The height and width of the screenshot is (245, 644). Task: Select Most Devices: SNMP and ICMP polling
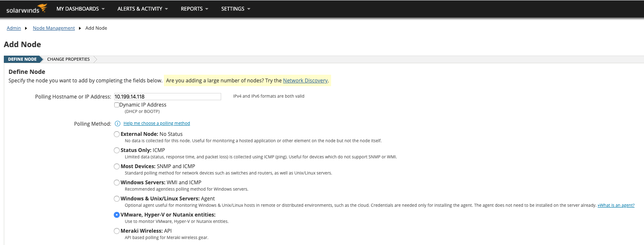117,166
